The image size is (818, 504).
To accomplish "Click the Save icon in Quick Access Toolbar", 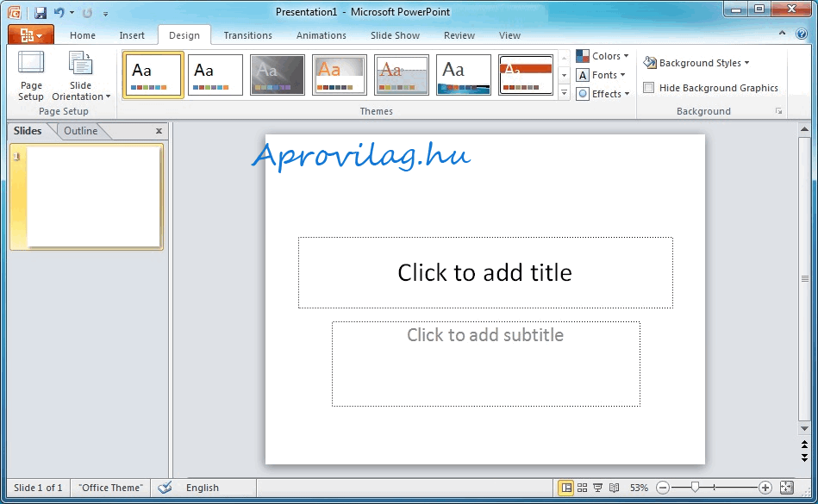I will point(41,13).
